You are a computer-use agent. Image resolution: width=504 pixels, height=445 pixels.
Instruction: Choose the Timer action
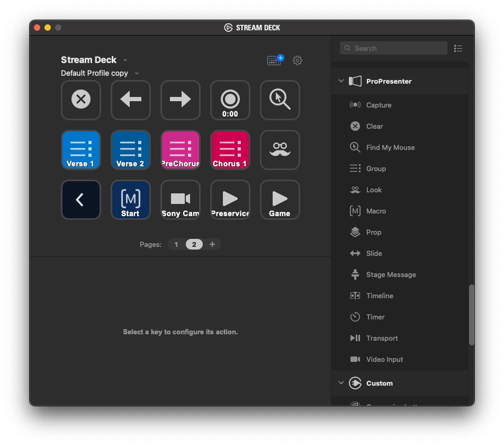[400, 317]
